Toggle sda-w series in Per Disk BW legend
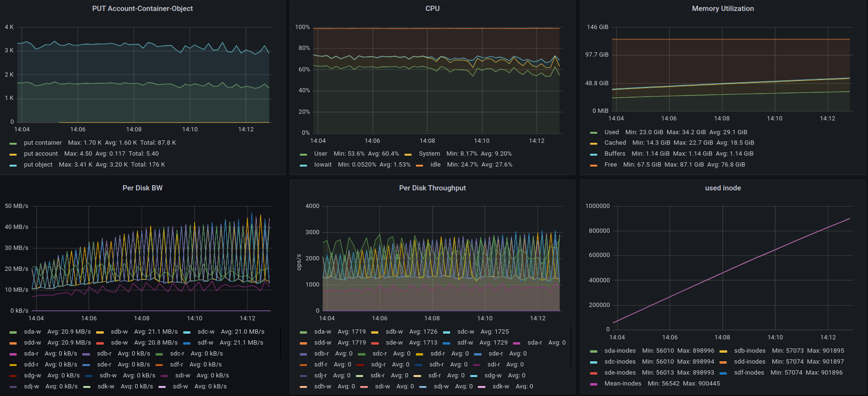Image resolution: width=868 pixels, height=396 pixels. (x=32, y=332)
